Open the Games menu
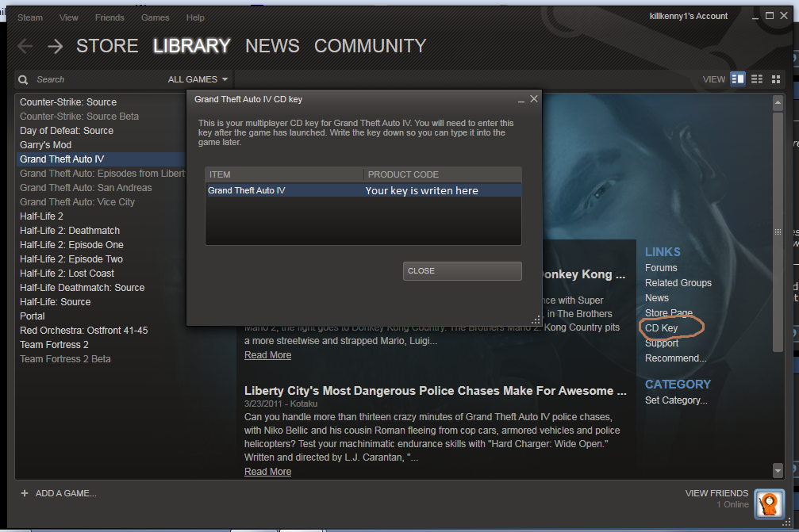Image resolution: width=799 pixels, height=532 pixels. pyautogui.click(x=155, y=17)
